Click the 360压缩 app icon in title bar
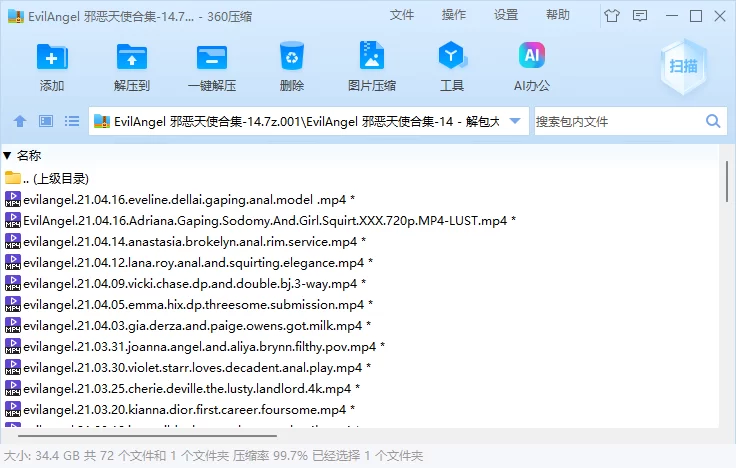Image resolution: width=736 pixels, height=468 pixels. coord(15,16)
